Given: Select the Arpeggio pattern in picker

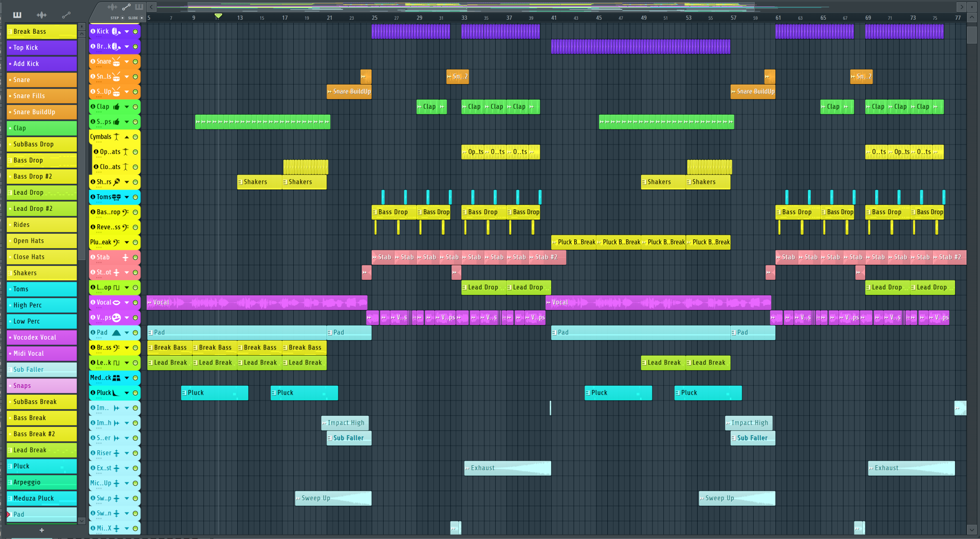Looking at the screenshot, I should point(42,482).
